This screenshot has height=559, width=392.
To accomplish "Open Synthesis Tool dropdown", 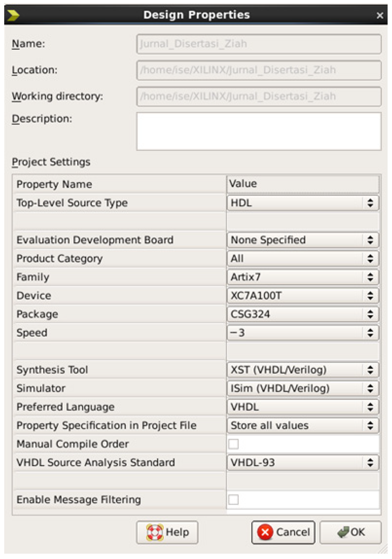I will coord(303,370).
